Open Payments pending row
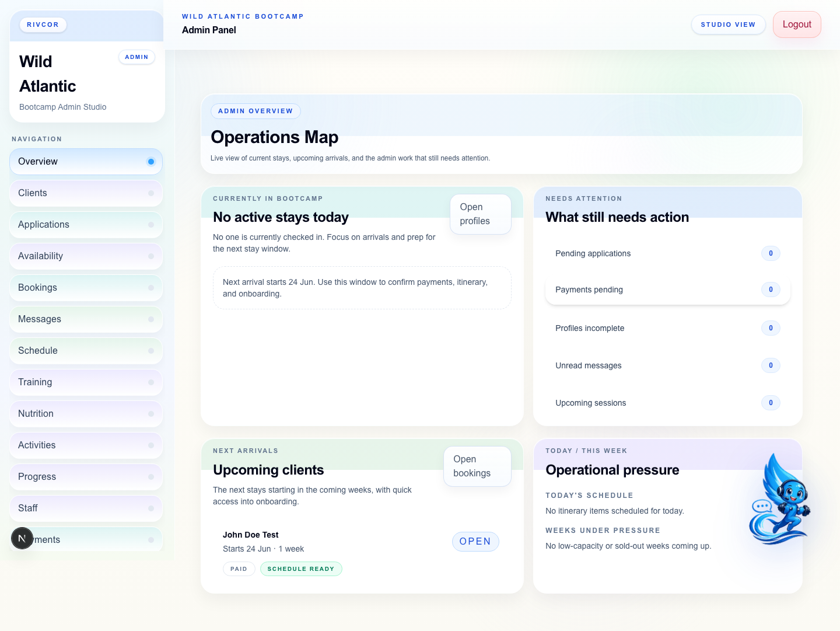840x631 pixels. 667,290
